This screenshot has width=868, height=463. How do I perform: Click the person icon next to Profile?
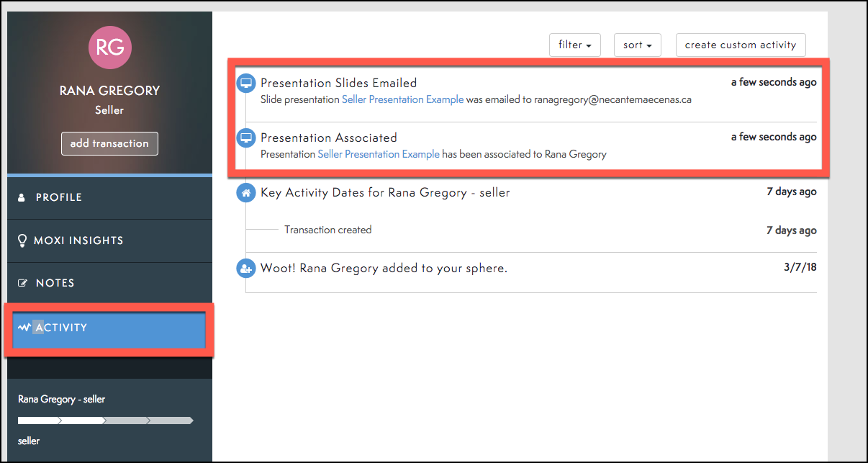pyautogui.click(x=22, y=197)
